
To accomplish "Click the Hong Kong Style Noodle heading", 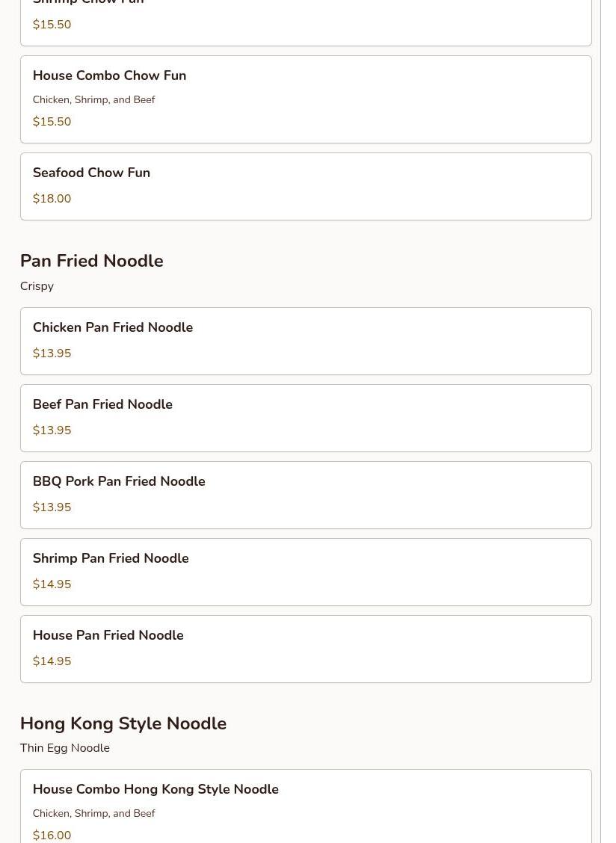I will pos(123,723).
